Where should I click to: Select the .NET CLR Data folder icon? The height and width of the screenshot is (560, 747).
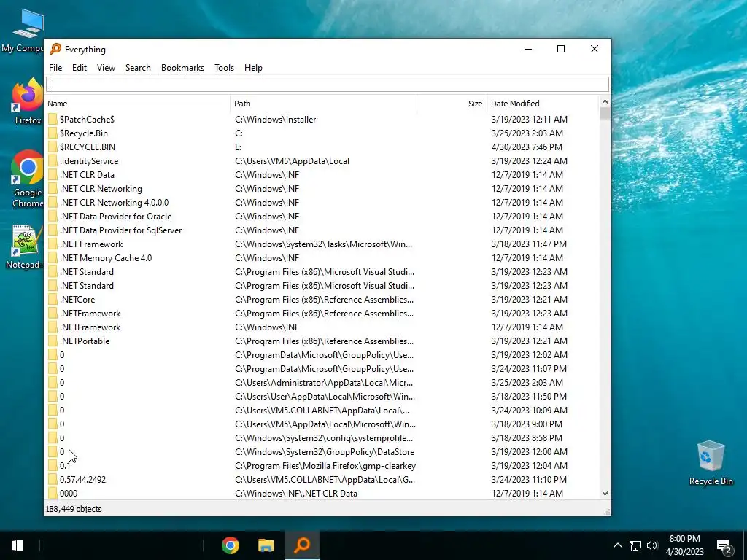pos(53,174)
